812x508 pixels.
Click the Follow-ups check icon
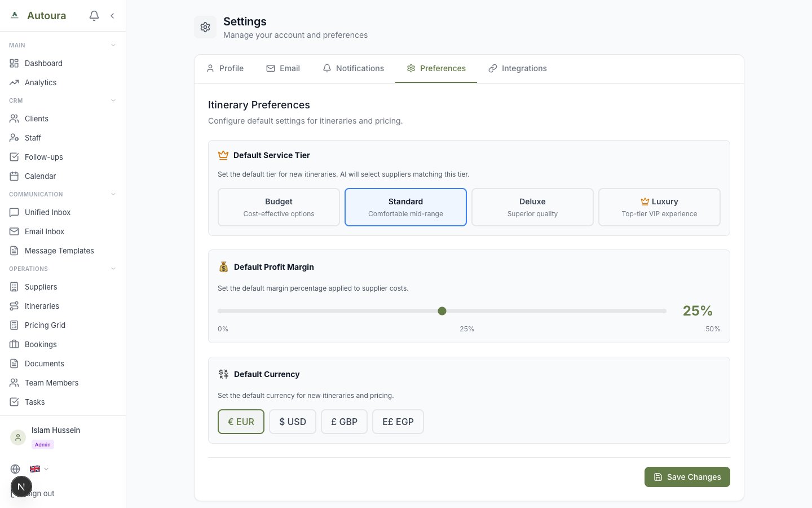pos(14,157)
